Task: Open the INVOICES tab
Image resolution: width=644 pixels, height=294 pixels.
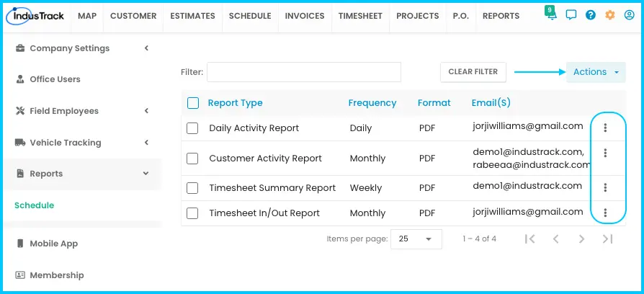Action: (x=305, y=16)
